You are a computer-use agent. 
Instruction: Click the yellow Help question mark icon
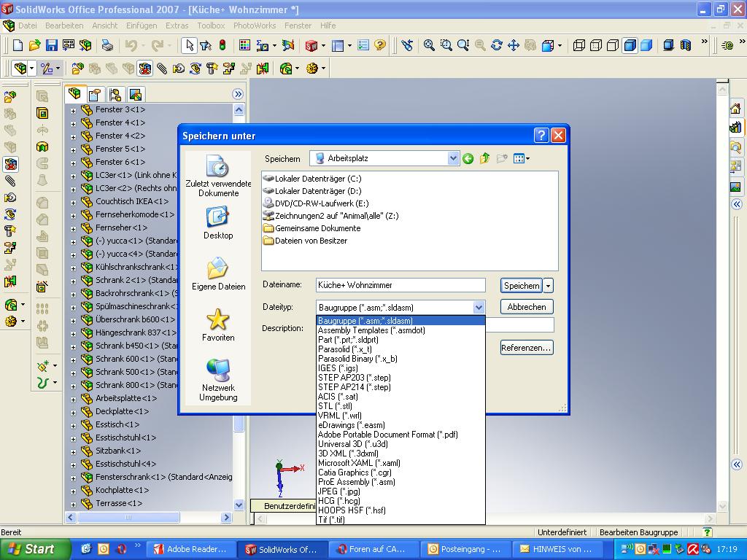379,45
